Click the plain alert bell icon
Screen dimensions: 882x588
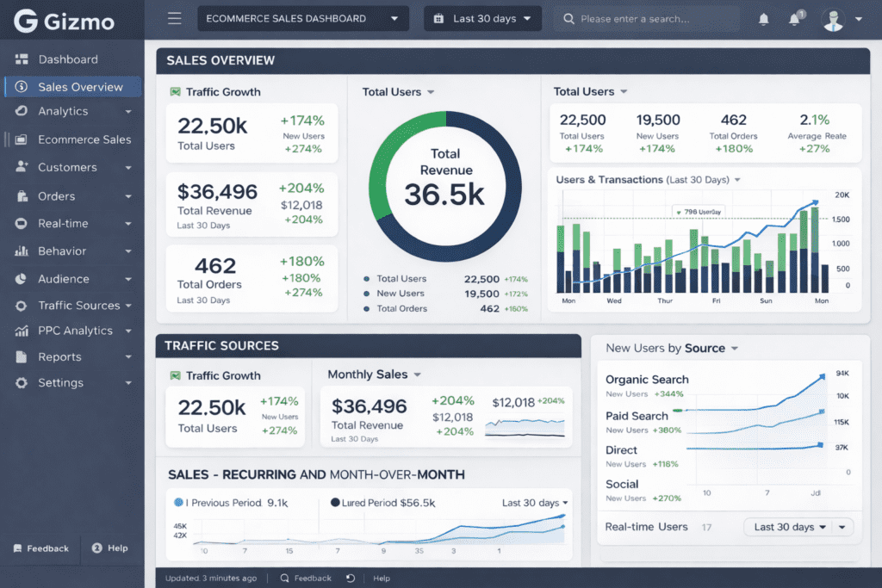tap(763, 19)
